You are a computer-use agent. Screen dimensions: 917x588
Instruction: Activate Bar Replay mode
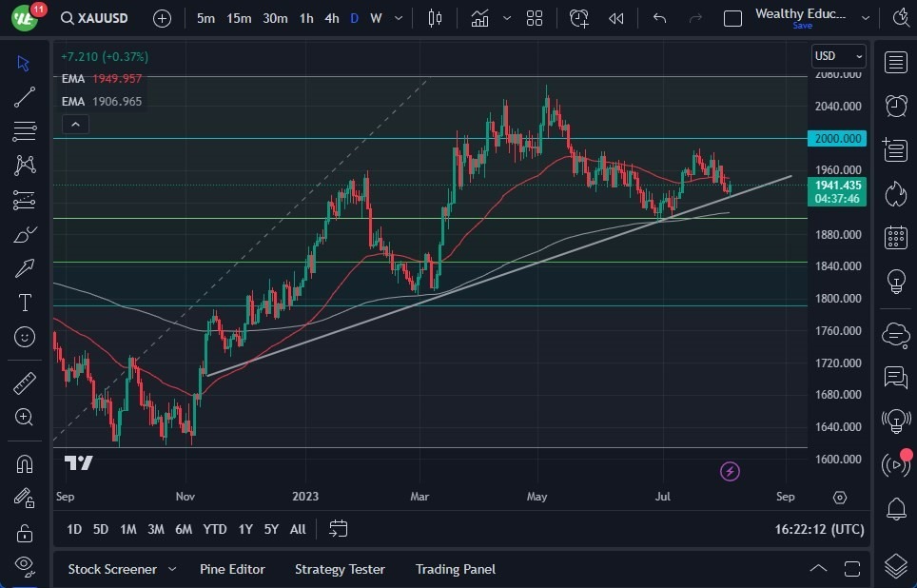click(x=617, y=17)
